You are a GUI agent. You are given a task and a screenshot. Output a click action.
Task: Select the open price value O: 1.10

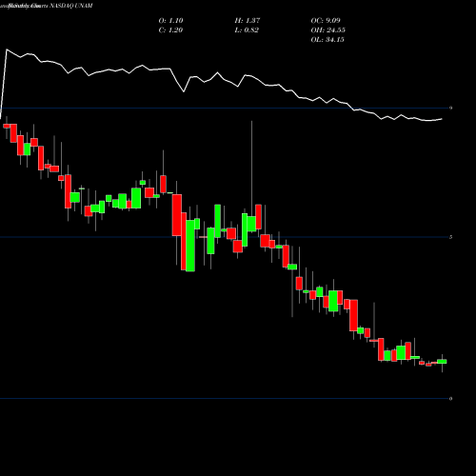pyautogui.click(x=170, y=20)
